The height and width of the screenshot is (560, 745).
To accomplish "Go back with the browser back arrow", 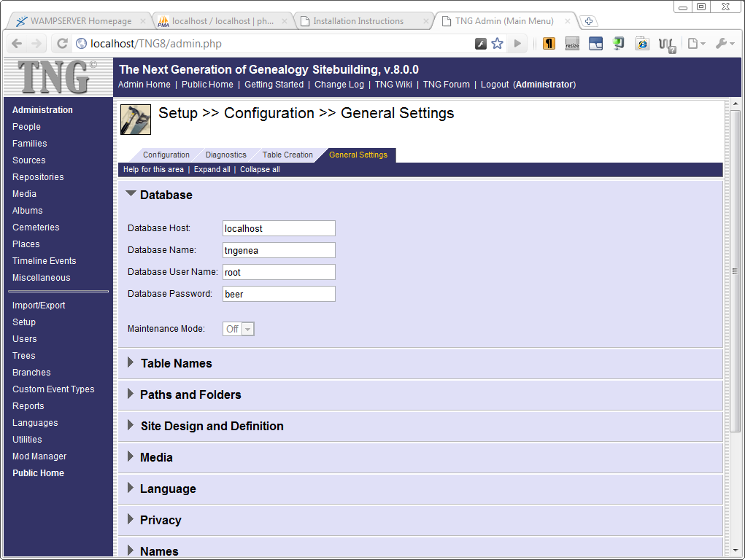I will tap(17, 44).
